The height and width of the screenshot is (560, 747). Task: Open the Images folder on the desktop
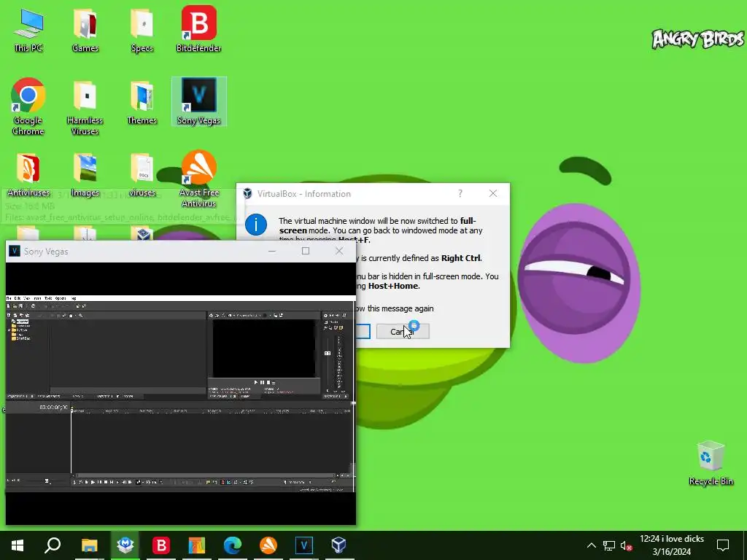click(x=85, y=175)
